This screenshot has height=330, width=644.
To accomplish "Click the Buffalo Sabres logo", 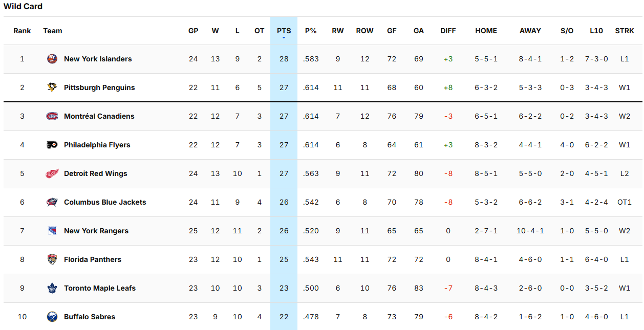I will pyautogui.click(x=52, y=317).
